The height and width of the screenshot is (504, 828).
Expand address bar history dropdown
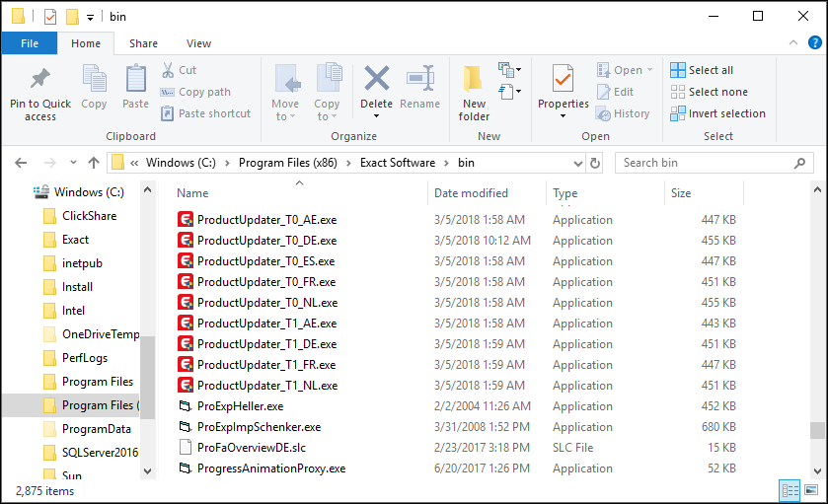pyautogui.click(x=578, y=164)
